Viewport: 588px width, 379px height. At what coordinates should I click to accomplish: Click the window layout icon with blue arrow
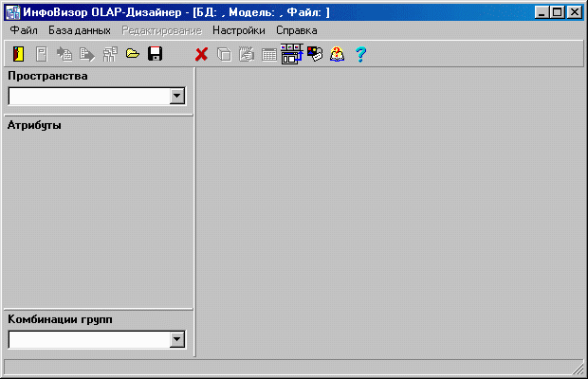pyautogui.click(x=292, y=54)
